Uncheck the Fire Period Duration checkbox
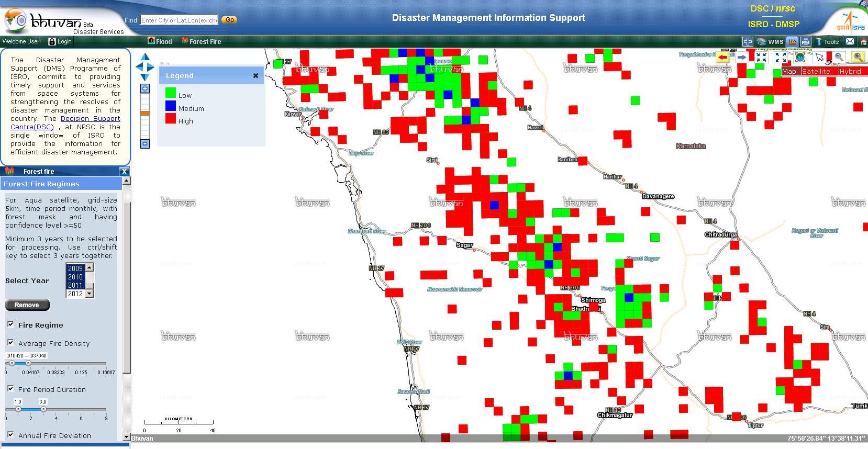The image size is (868, 449). (x=10, y=389)
